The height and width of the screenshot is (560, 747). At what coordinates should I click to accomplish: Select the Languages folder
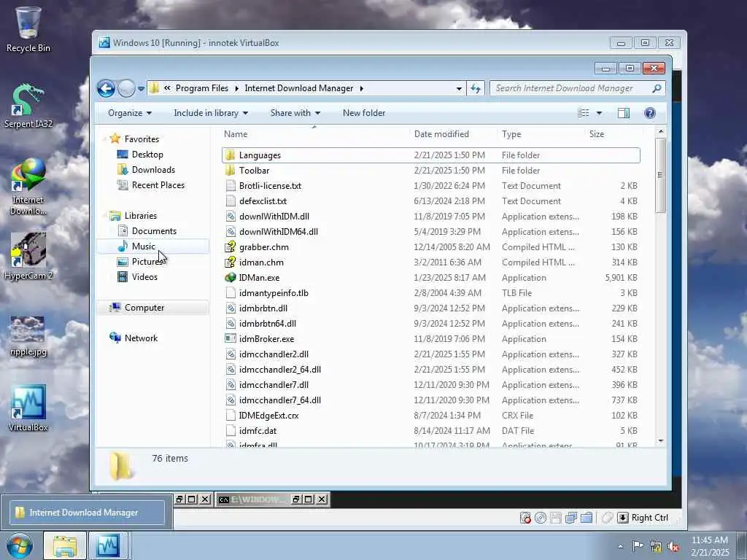(x=430, y=155)
